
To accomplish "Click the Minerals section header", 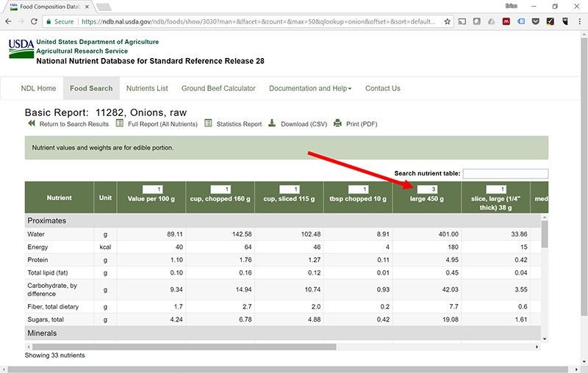I will (283, 333).
